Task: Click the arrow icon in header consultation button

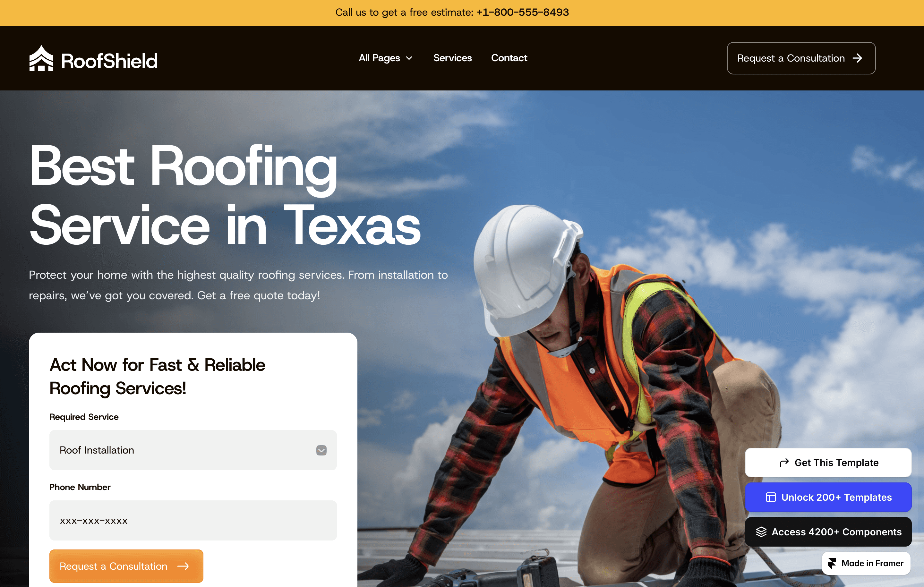Action: pos(857,58)
